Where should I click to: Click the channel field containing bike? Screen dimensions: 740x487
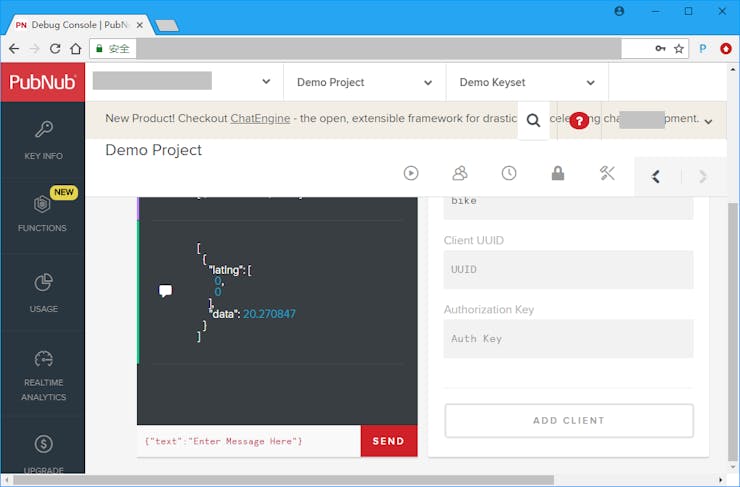[x=568, y=208]
